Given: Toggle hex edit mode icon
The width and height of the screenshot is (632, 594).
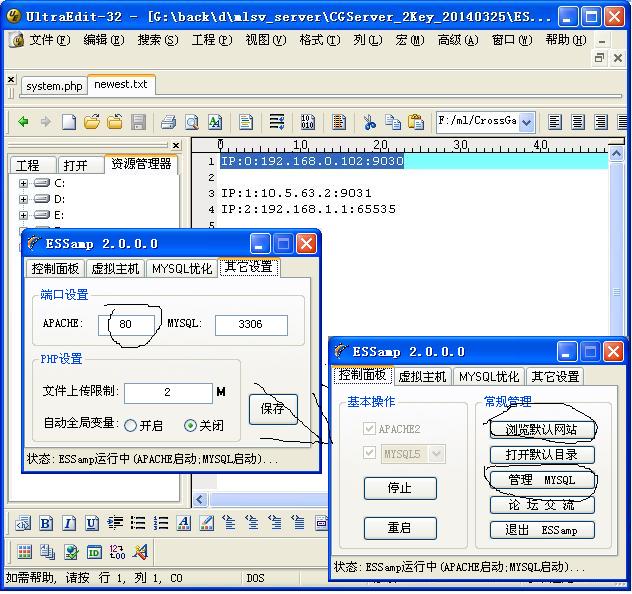Looking at the screenshot, I should pos(308,122).
